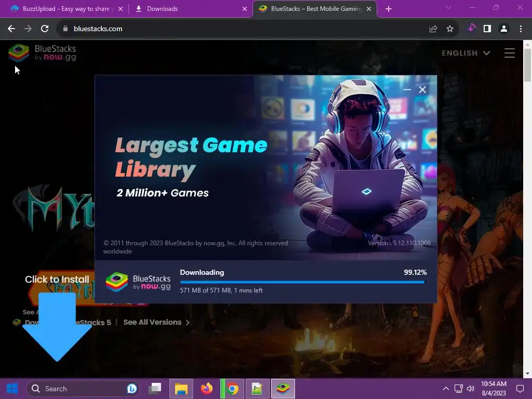532x399 pixels.
Task: Click the BlueStacks logo in page header
Action: [42, 53]
